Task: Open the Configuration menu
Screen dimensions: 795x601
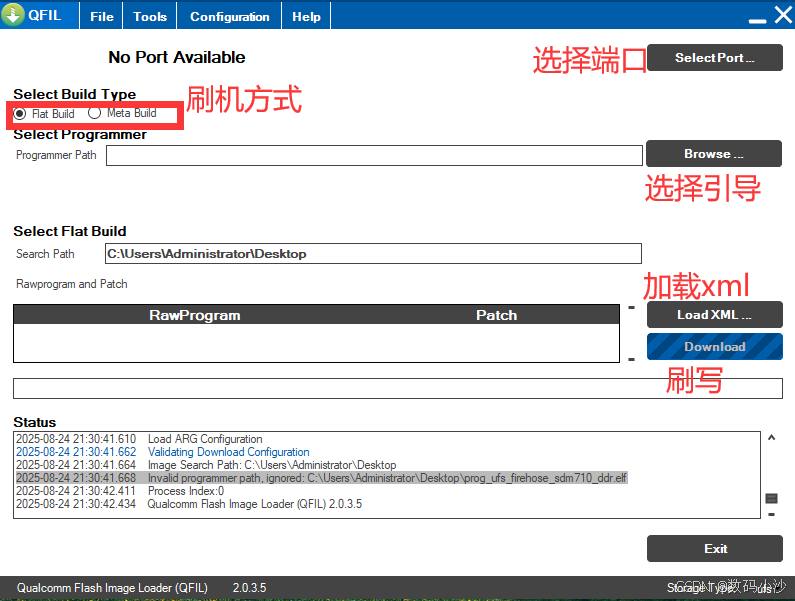Action: [x=229, y=16]
